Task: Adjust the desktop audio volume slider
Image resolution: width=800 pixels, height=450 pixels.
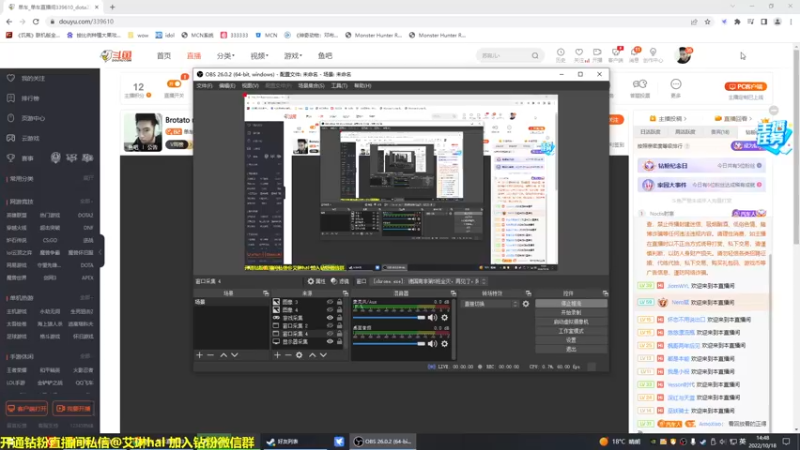Action: pos(389,344)
